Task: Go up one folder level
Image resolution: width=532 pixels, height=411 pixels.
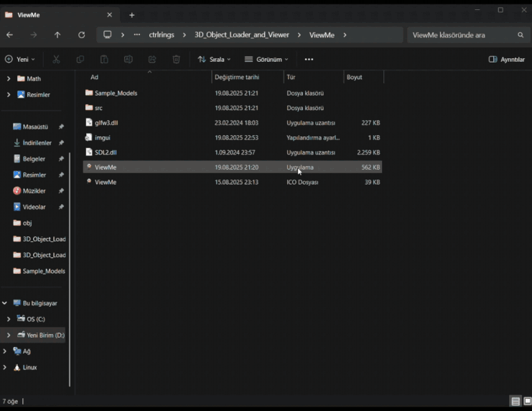Action: tap(57, 35)
